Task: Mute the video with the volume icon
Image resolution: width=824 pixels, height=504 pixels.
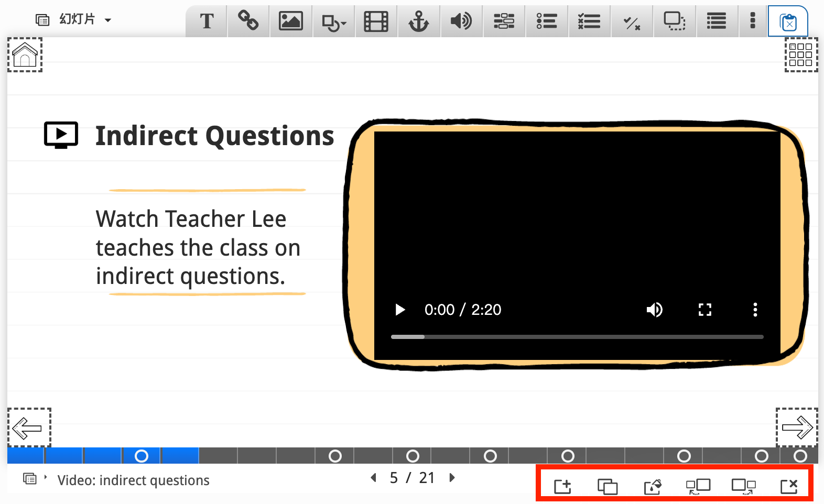Action: tap(654, 310)
